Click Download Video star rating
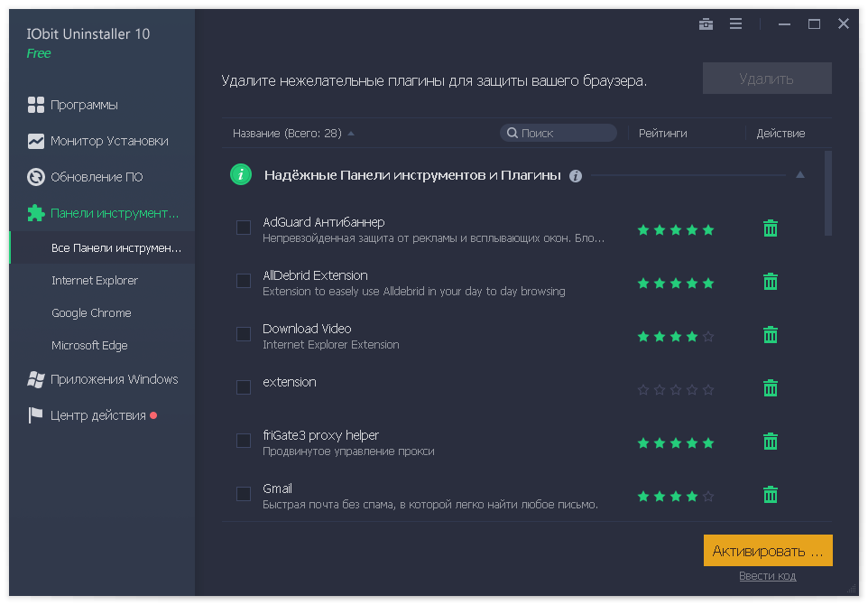Viewport: 868px width, 605px height. pyautogui.click(x=675, y=336)
